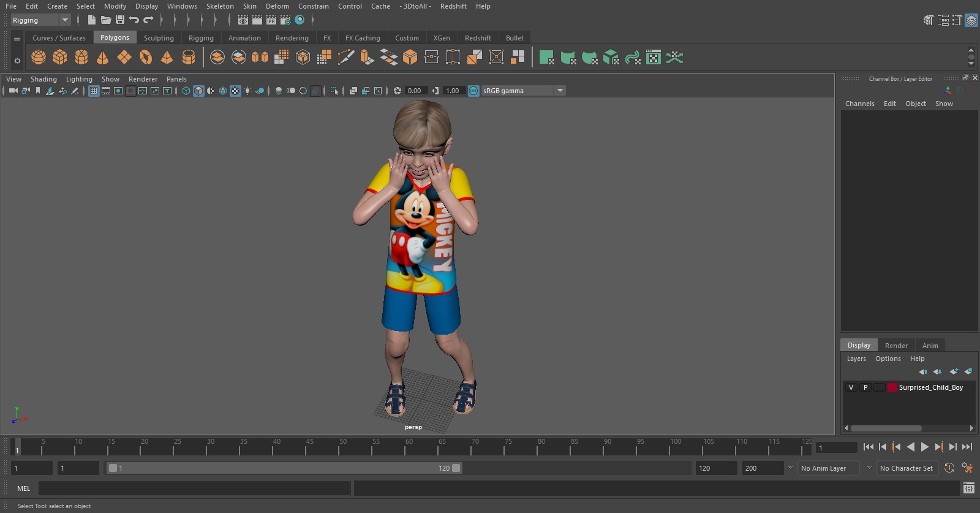Viewport: 980px width, 513px height.
Task: Toggle V visibility of Surprised_Child_Boy layer
Action: pyautogui.click(x=851, y=387)
